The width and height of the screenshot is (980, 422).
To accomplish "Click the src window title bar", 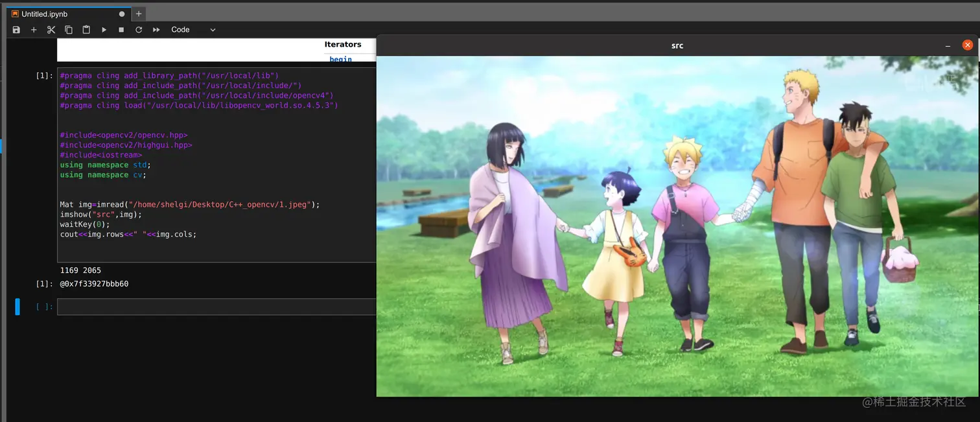I will click(x=677, y=45).
